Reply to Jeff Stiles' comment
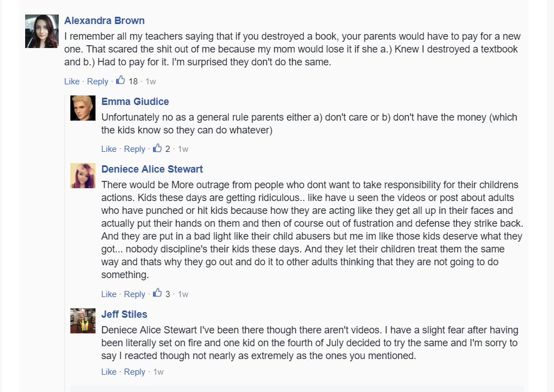Image resolution: width=554 pixels, height=392 pixels. [x=135, y=372]
